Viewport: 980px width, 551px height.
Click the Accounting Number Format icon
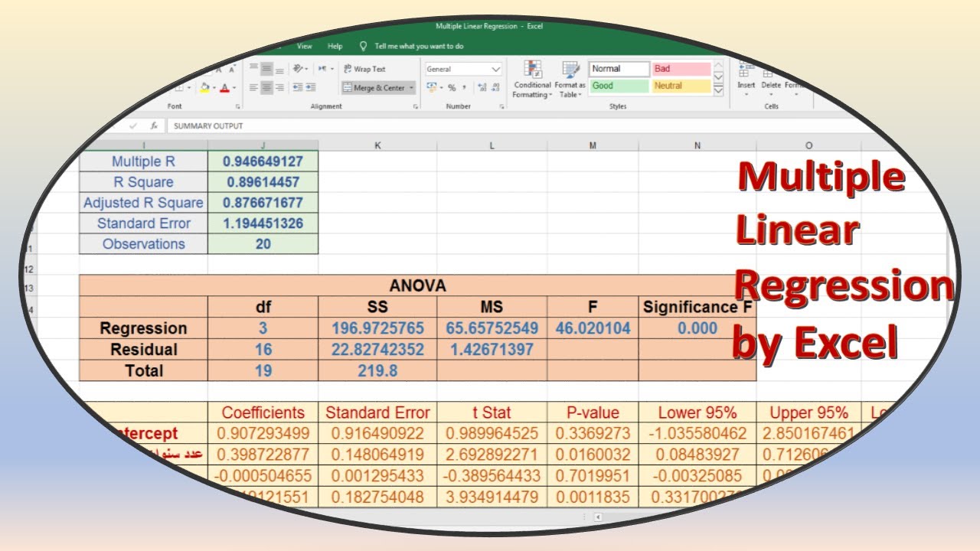pos(431,88)
